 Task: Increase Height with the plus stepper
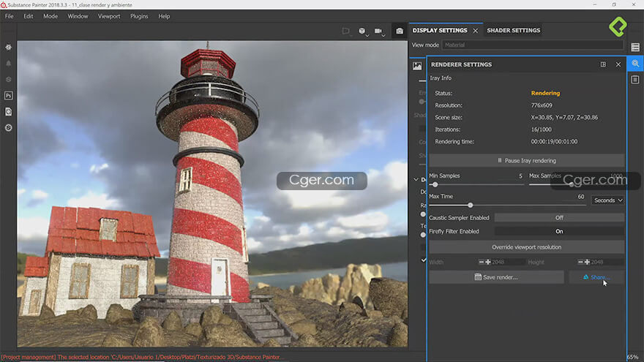pyautogui.click(x=587, y=262)
